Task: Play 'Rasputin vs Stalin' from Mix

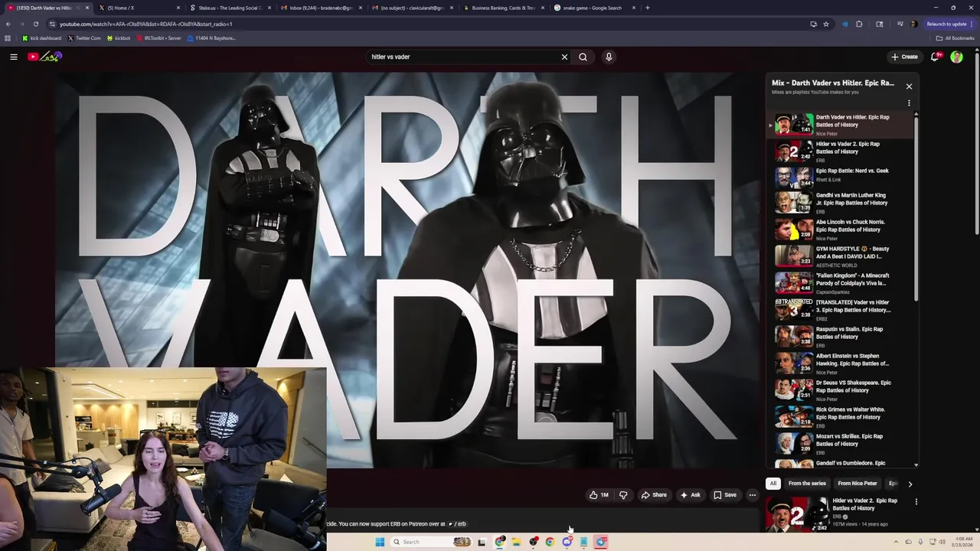Action: point(841,337)
